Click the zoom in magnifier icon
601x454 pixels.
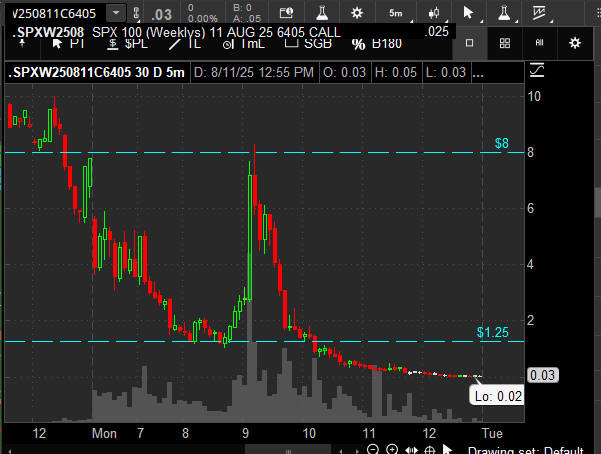tap(391, 449)
